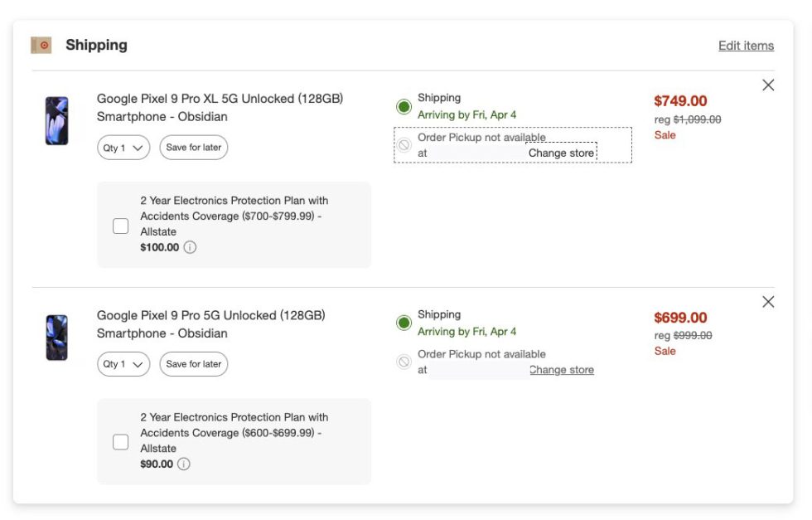Remove Pixel 9 Pro XL from the cart

pos(767,85)
